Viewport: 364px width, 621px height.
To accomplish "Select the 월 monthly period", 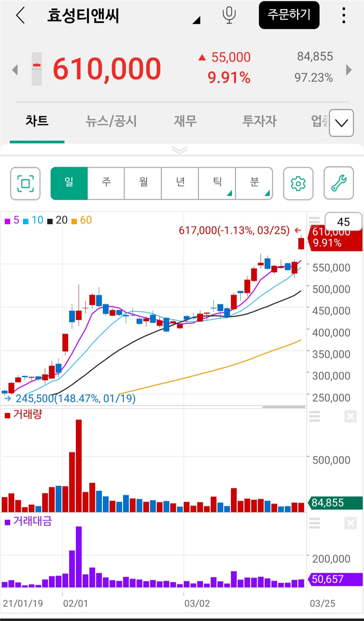I will (143, 183).
